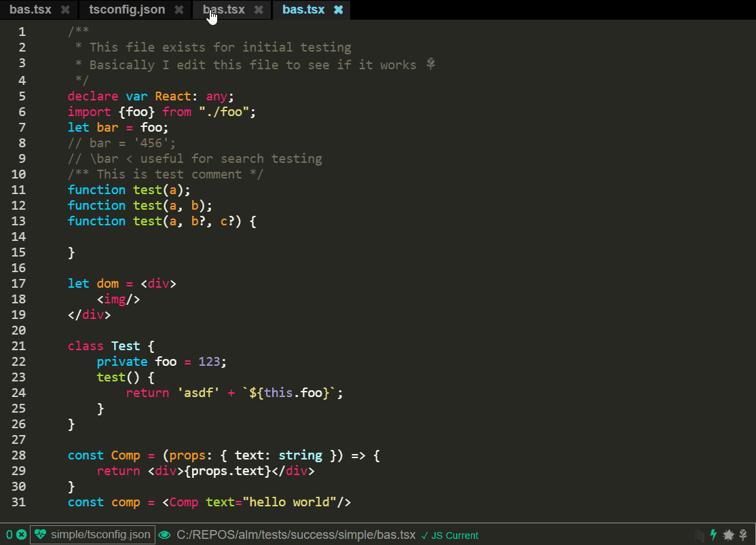Switch to the tsconfig.json tab
Image resolution: width=756 pixels, height=545 pixels.
pyautogui.click(x=126, y=10)
